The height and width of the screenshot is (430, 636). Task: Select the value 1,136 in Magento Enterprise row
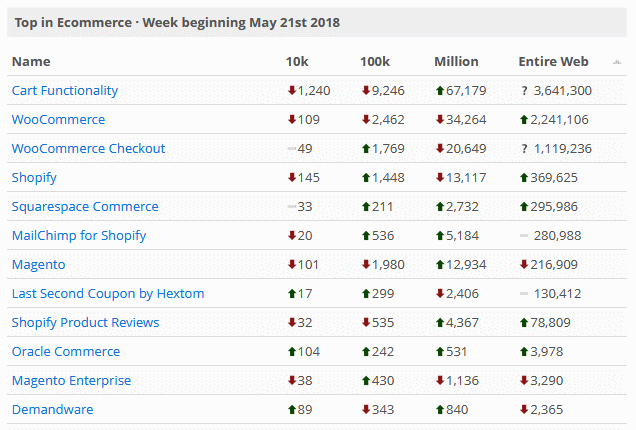click(x=462, y=381)
